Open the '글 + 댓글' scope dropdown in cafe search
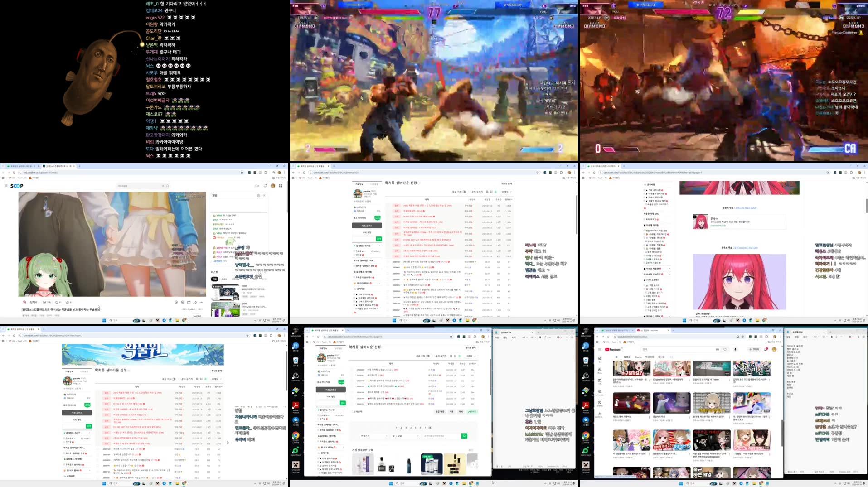The image size is (868, 487). pyautogui.click(x=405, y=436)
